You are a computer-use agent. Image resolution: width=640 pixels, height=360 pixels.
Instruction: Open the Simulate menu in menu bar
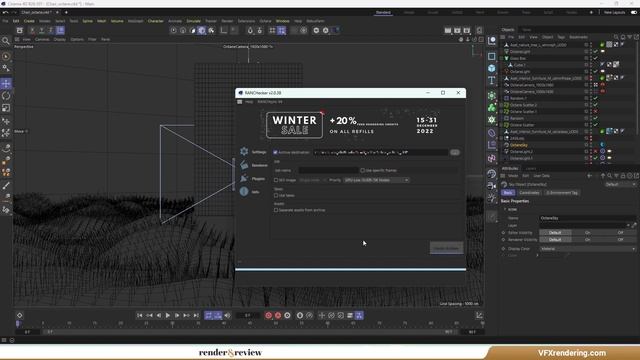click(193, 21)
